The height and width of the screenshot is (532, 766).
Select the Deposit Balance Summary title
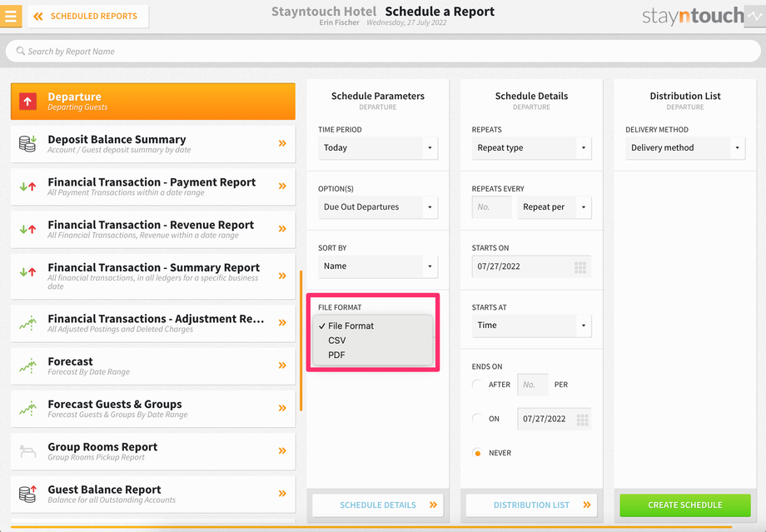[117, 139]
